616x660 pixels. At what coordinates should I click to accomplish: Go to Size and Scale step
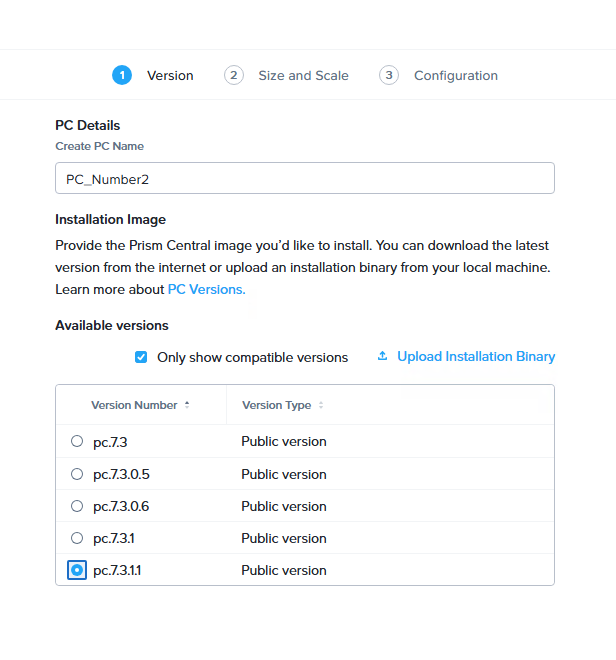pyautogui.click(x=303, y=75)
